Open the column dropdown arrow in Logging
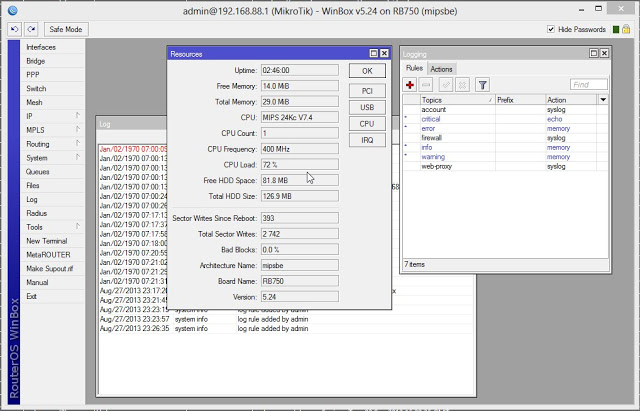 click(603, 100)
